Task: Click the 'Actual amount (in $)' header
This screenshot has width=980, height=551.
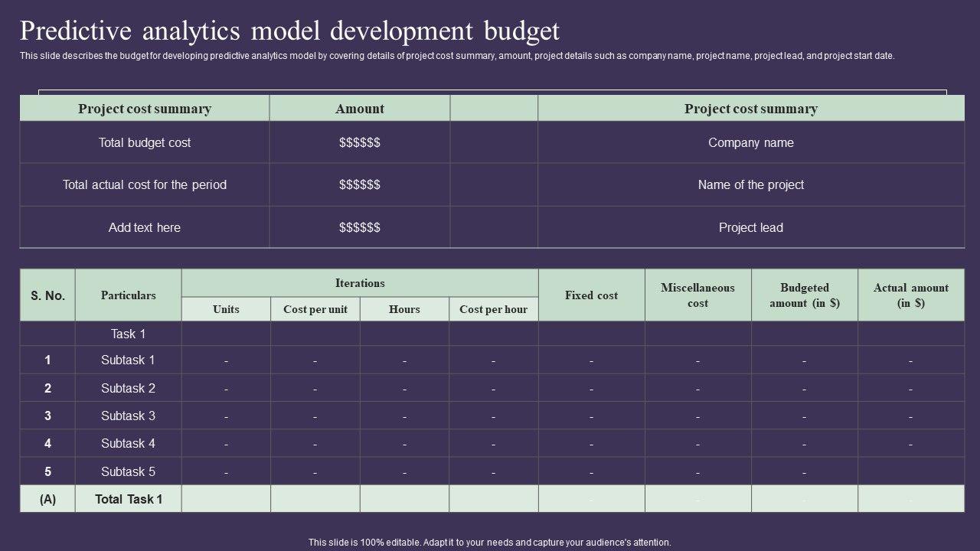Action: pyautogui.click(x=911, y=295)
